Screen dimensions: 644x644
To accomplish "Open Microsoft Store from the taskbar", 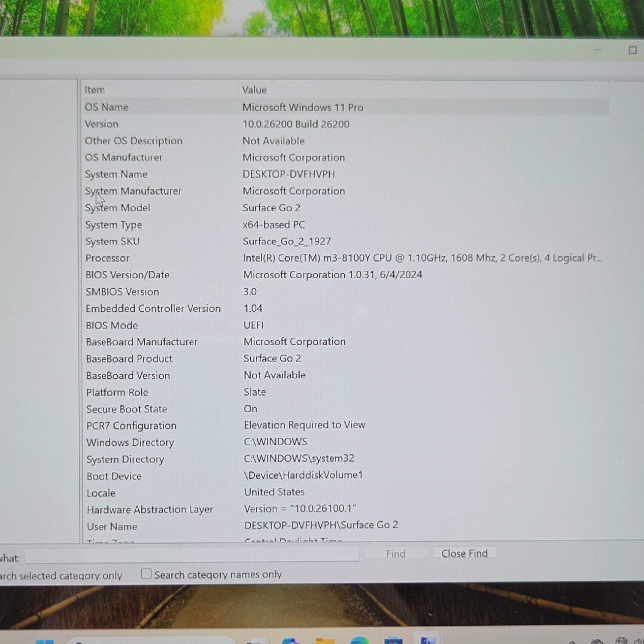I will pos(394,641).
